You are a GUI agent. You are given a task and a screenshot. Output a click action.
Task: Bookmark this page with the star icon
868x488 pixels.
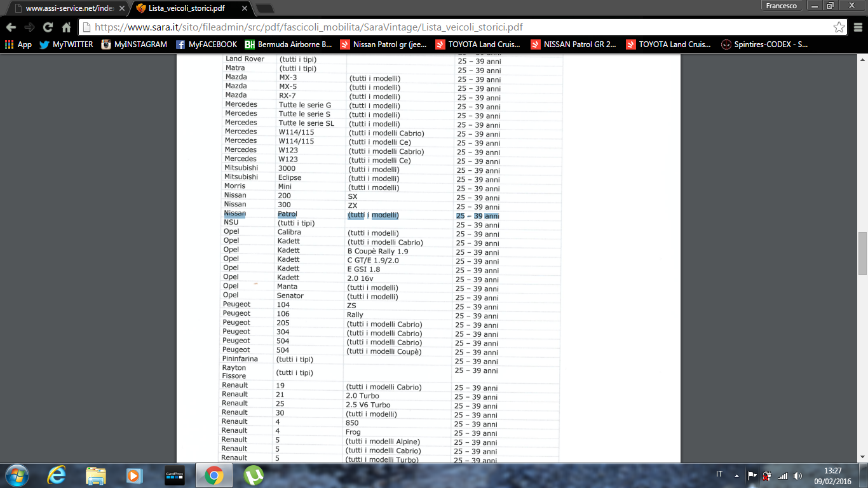tap(839, 27)
